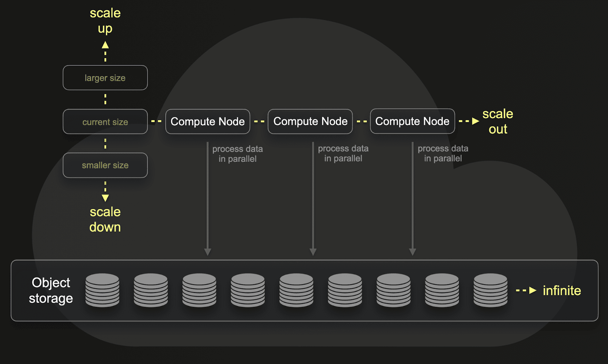608x364 pixels.
Task: Click the fifth disk stack in Object storage
Action: click(x=296, y=290)
